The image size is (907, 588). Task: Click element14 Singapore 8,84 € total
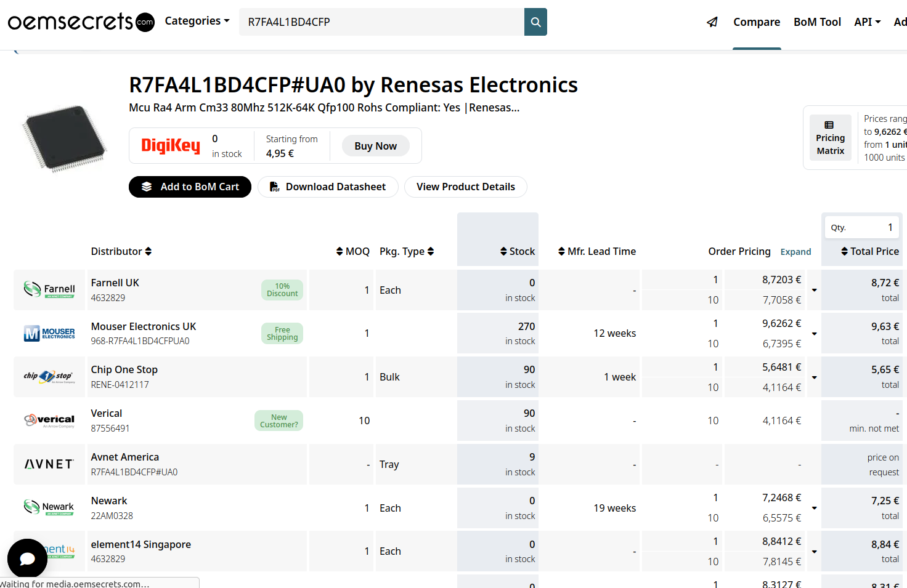885,544
